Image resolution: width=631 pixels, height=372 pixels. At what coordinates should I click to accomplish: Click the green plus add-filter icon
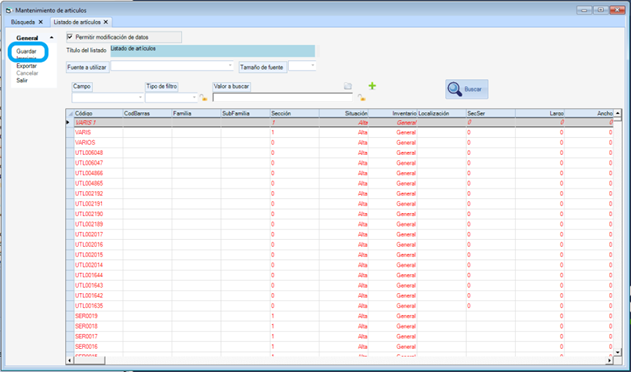click(372, 86)
